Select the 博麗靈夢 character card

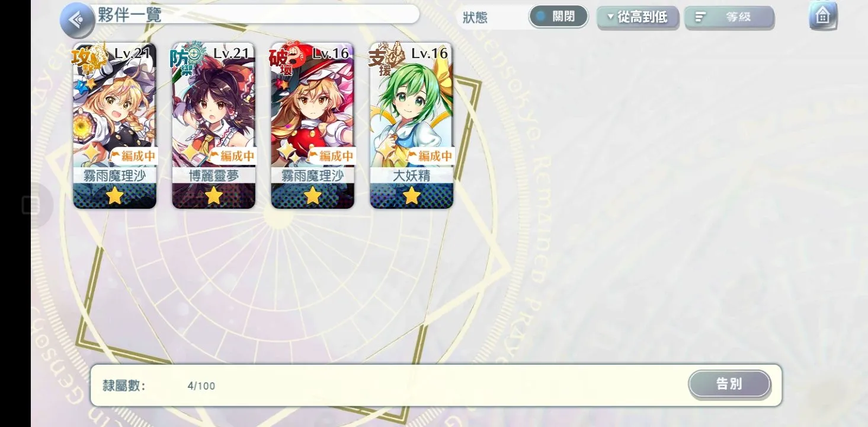pyautogui.click(x=213, y=125)
